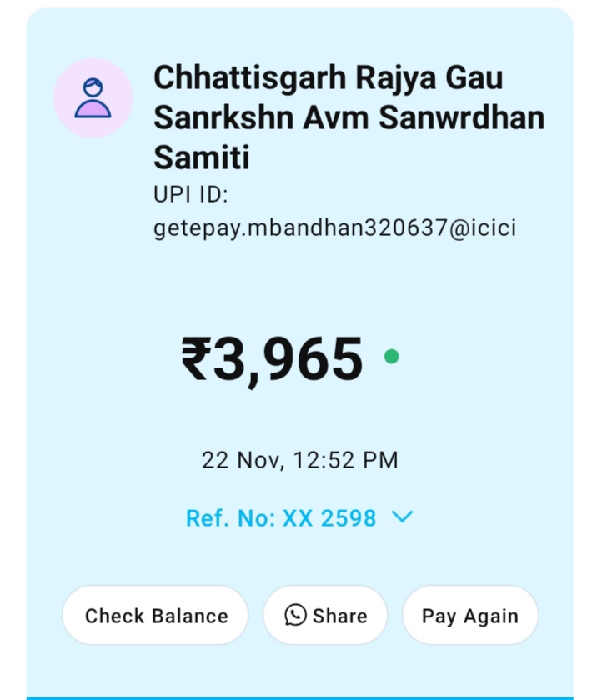Click the rupee symbol before the amount

coord(196,359)
